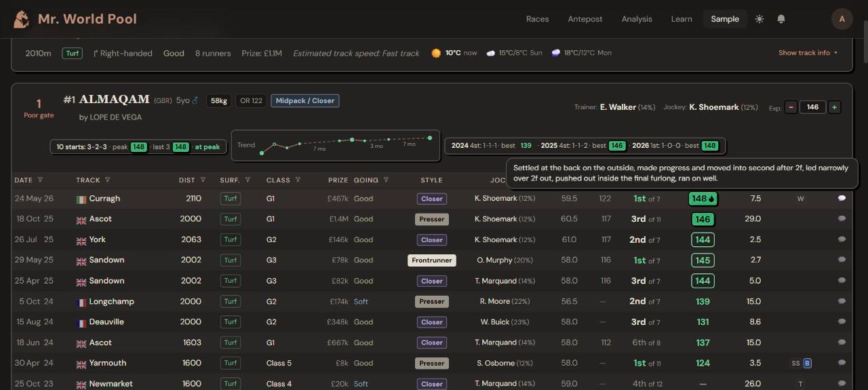Expand Show track info

click(x=808, y=53)
